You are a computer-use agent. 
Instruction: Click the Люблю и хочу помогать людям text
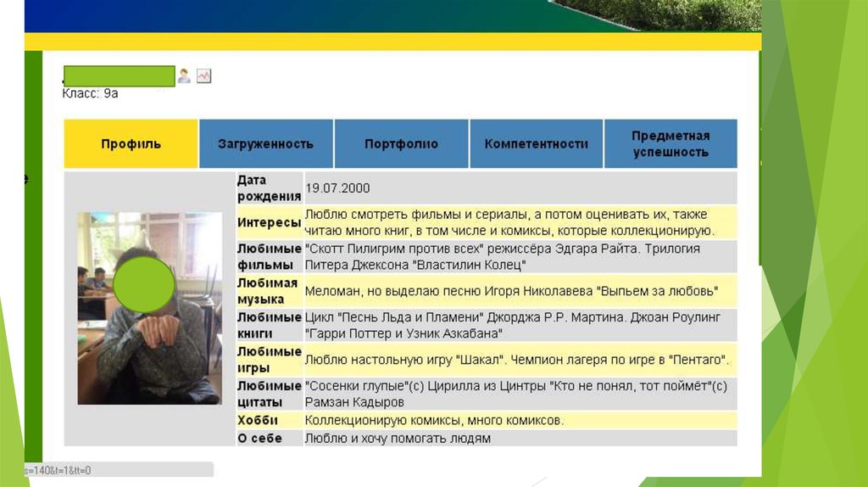click(x=398, y=439)
